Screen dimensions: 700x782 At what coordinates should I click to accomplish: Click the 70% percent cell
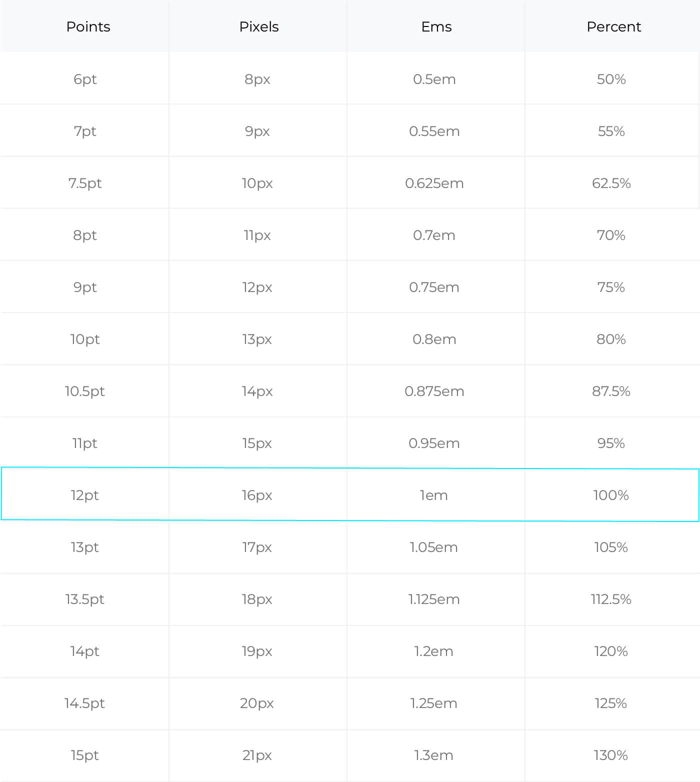611,235
